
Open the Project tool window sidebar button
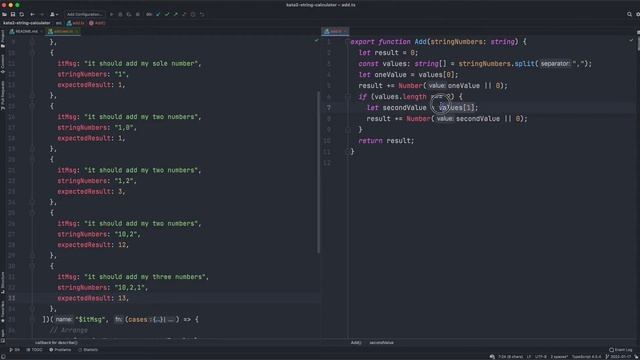tap(2, 40)
